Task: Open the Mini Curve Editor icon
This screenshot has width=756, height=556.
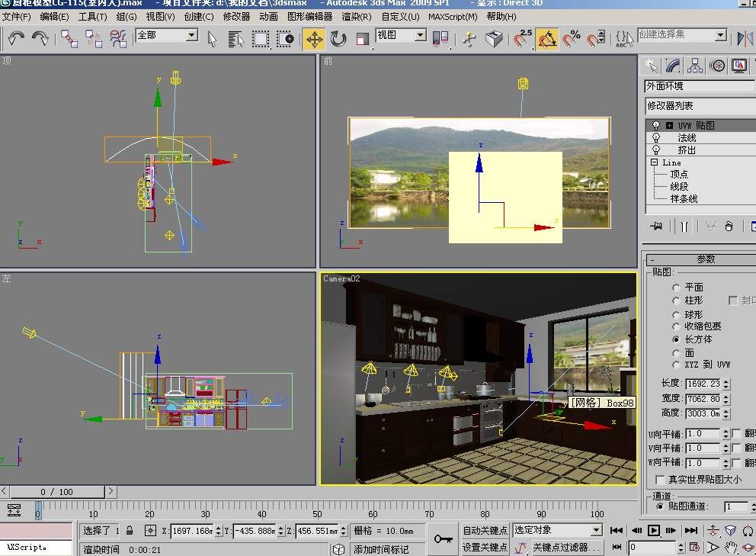Action: pyautogui.click(x=14, y=509)
